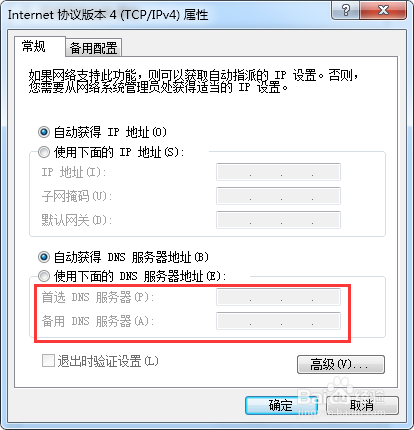This screenshot has height=430, width=414.
Task: Click the 子网掩码 input field
Action: tap(278, 196)
